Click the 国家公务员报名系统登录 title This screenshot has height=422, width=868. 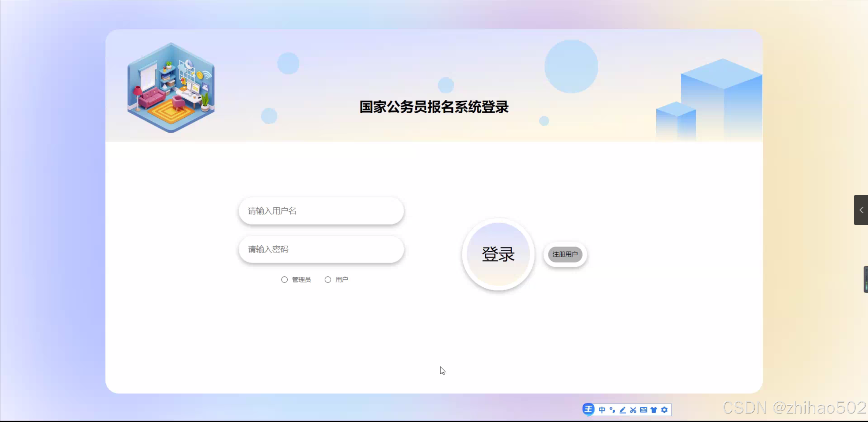pyautogui.click(x=434, y=107)
